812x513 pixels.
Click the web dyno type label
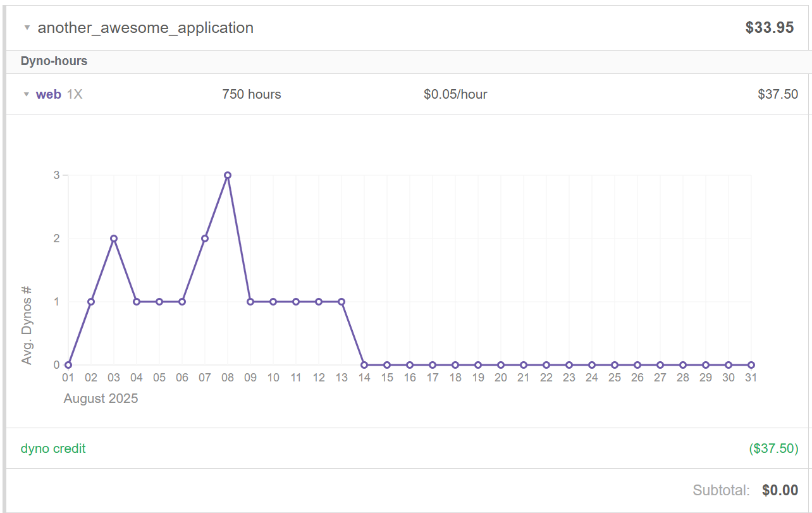pyautogui.click(x=49, y=94)
